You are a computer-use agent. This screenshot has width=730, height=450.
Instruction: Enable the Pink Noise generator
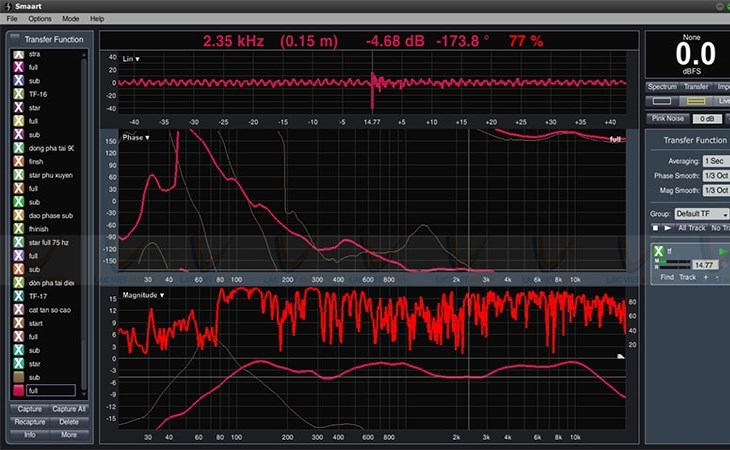click(x=668, y=119)
